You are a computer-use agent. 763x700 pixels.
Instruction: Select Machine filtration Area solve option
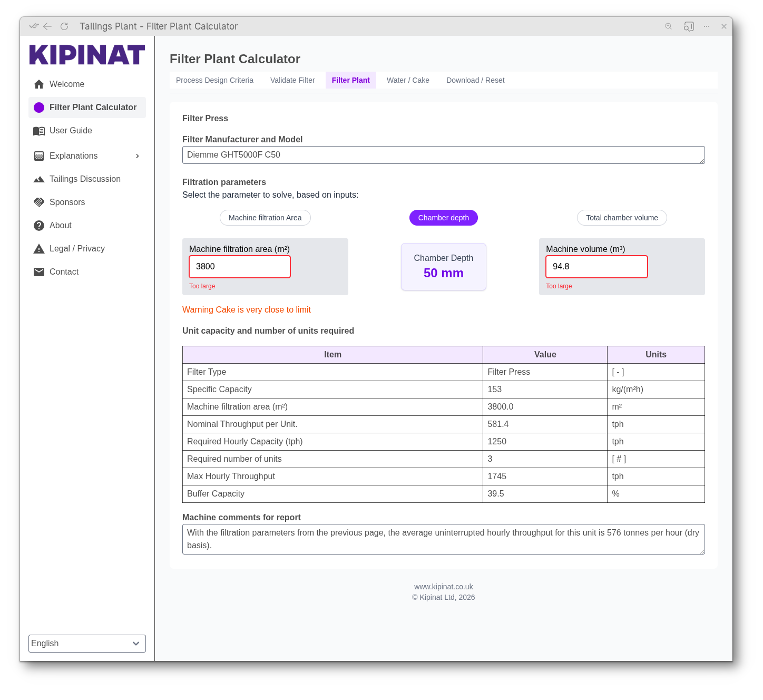265,218
